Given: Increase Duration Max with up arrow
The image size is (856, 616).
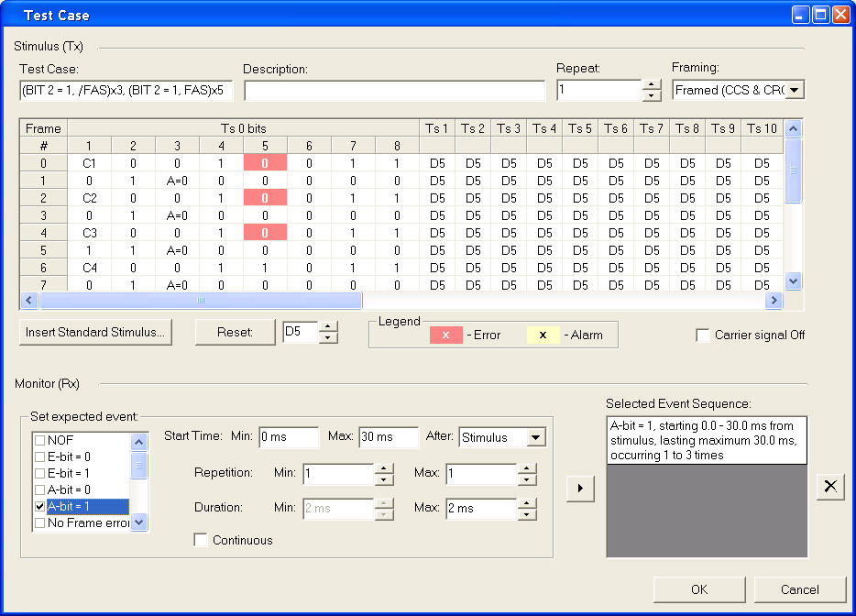Looking at the screenshot, I should 526,503.
